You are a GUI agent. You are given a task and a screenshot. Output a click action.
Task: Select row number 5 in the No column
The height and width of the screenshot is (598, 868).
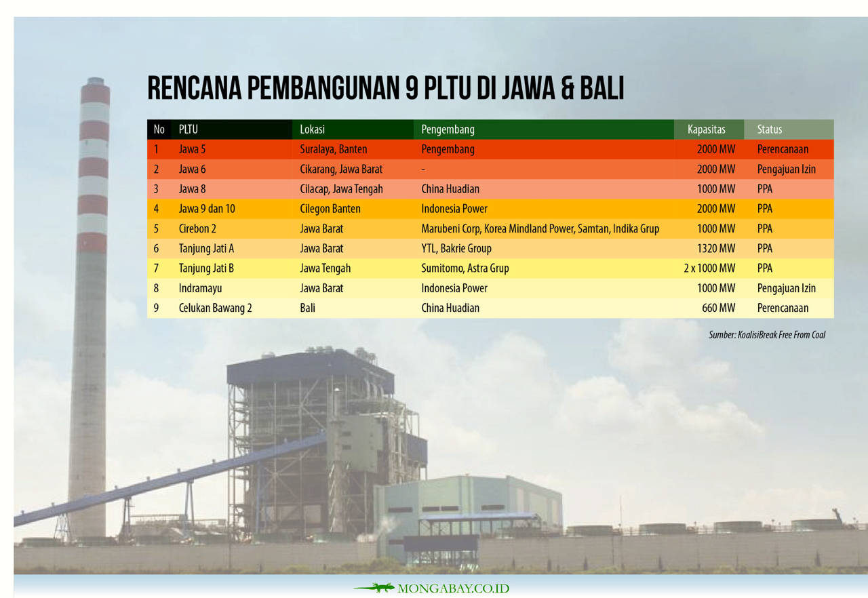click(x=156, y=228)
